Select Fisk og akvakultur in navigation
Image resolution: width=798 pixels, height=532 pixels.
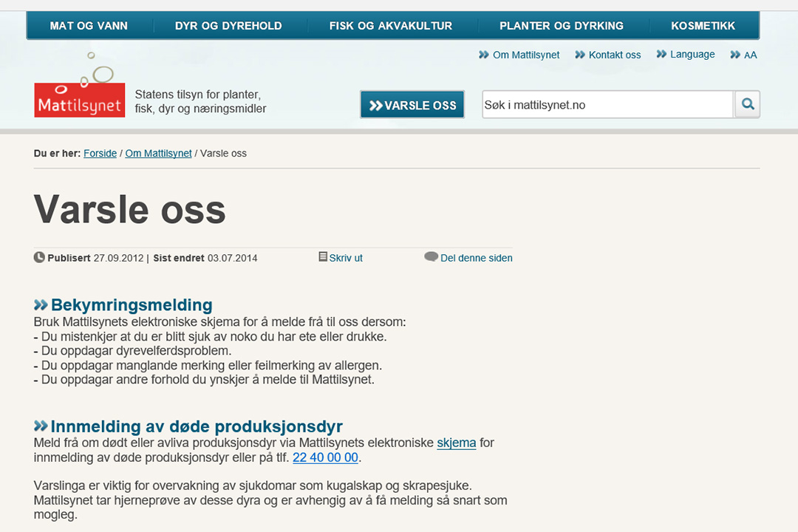point(390,26)
